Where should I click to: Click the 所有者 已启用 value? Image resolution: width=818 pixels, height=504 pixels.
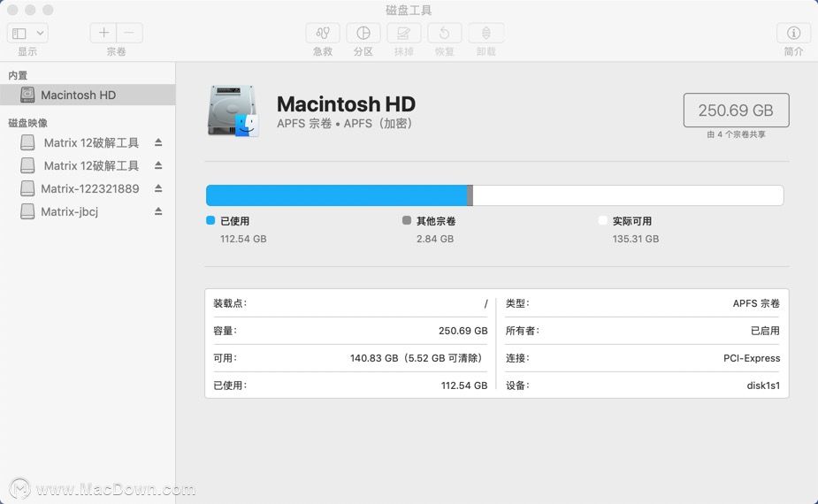pyautogui.click(x=765, y=331)
